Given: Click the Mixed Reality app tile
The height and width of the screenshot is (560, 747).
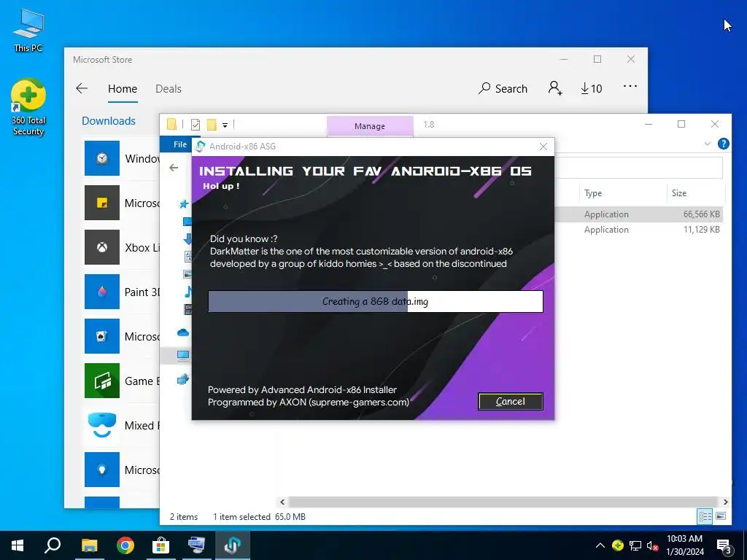Looking at the screenshot, I should (102, 425).
